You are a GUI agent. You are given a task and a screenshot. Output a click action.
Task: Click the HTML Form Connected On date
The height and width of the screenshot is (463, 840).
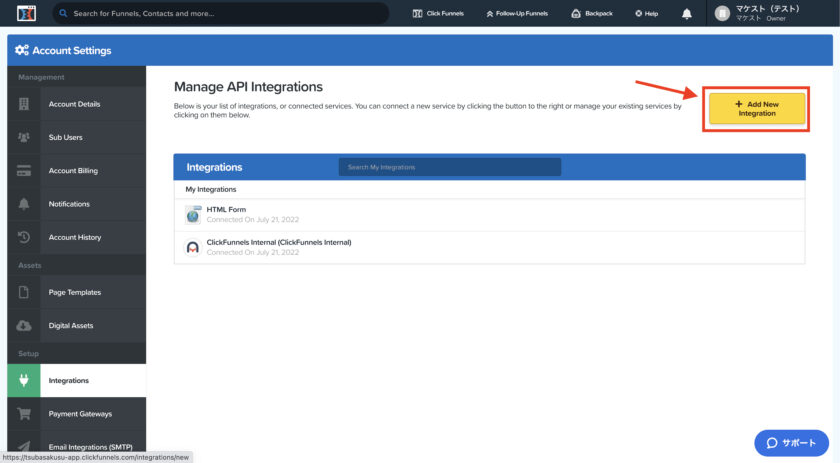[x=253, y=219]
